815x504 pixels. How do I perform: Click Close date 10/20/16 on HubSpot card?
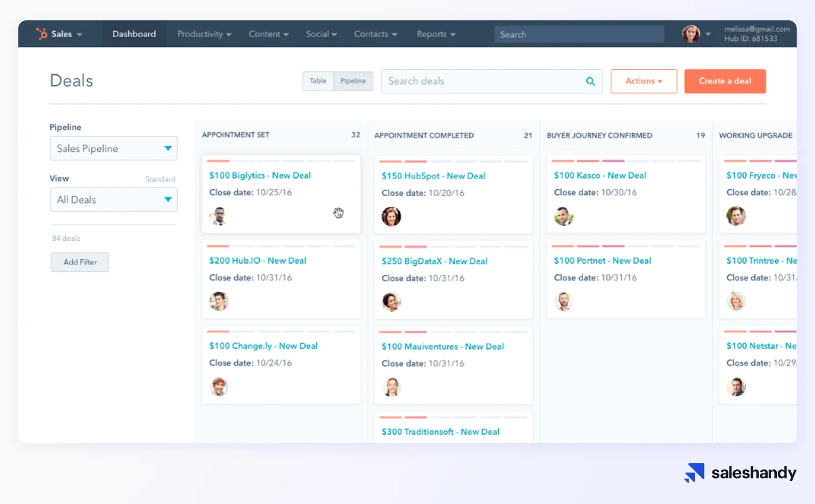point(423,193)
